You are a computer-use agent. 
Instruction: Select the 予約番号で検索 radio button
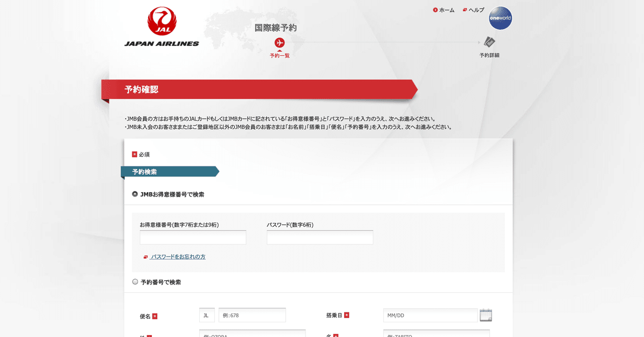click(x=135, y=282)
